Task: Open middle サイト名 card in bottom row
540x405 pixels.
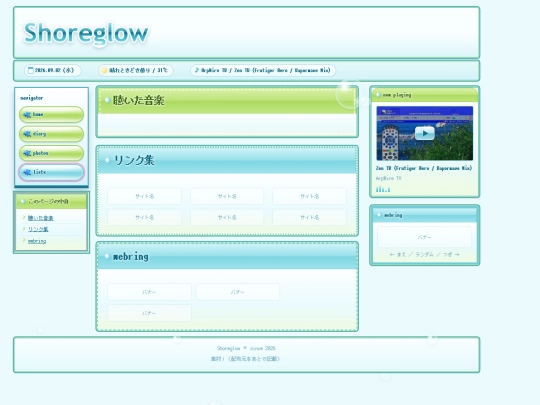Action: coord(227,217)
